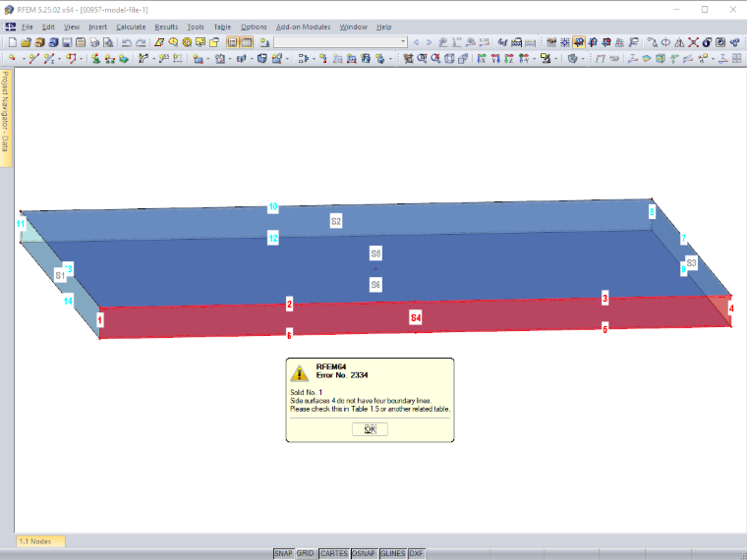
Task: Toggle GRID in the status bar
Action: click(306, 553)
